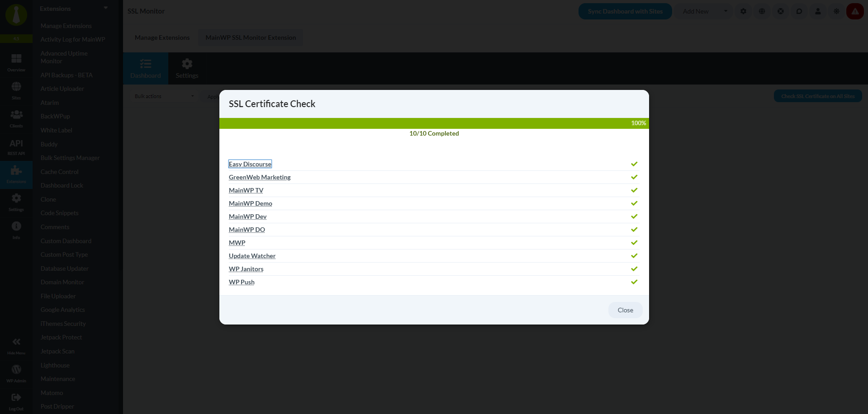868x414 pixels.
Task: Open the MainWP Dev site link
Action: [248, 216]
